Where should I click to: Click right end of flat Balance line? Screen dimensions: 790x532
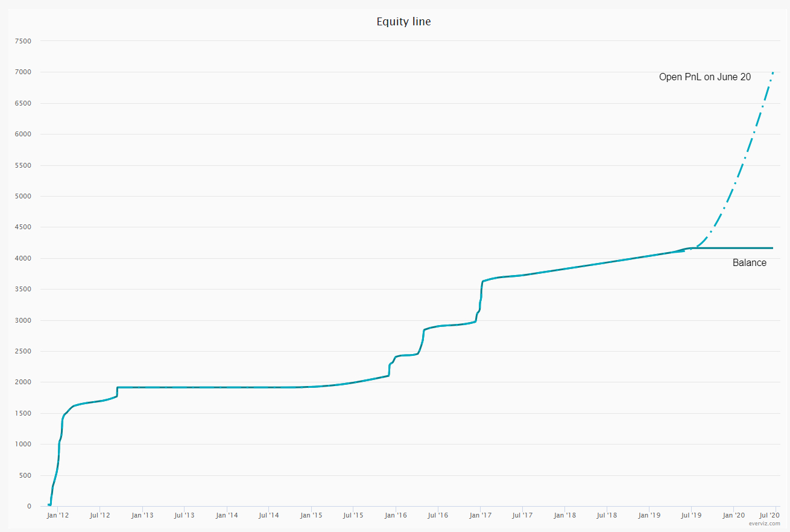point(771,248)
